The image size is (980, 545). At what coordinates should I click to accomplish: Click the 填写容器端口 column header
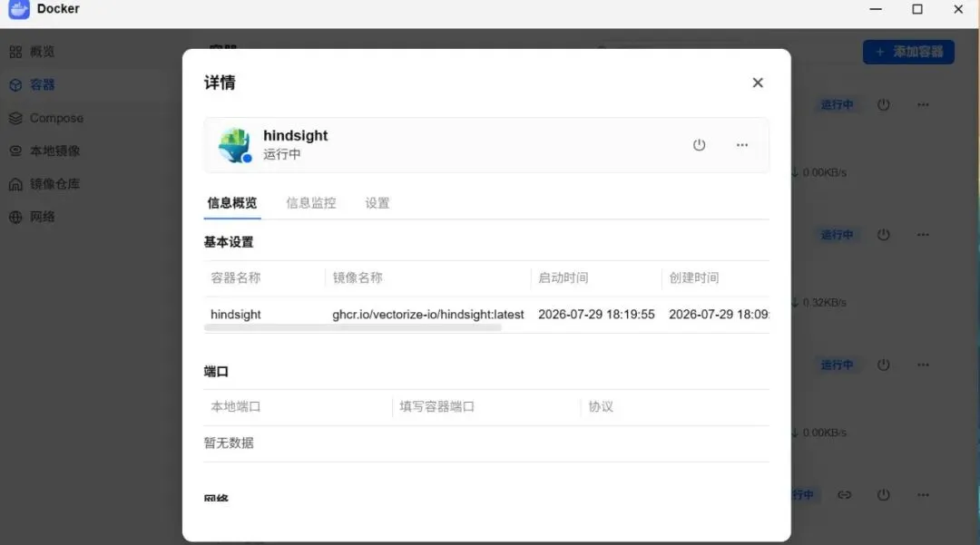[x=436, y=407]
